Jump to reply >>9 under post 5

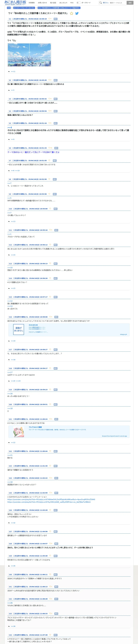[x=13, y=140]
